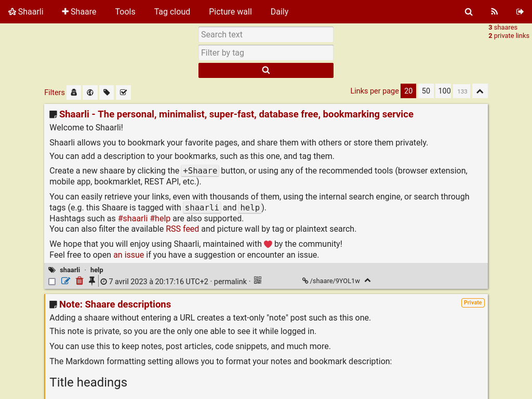Open the 'an issue' link
Image resolution: width=532 pixels, height=399 pixels.
129,255
